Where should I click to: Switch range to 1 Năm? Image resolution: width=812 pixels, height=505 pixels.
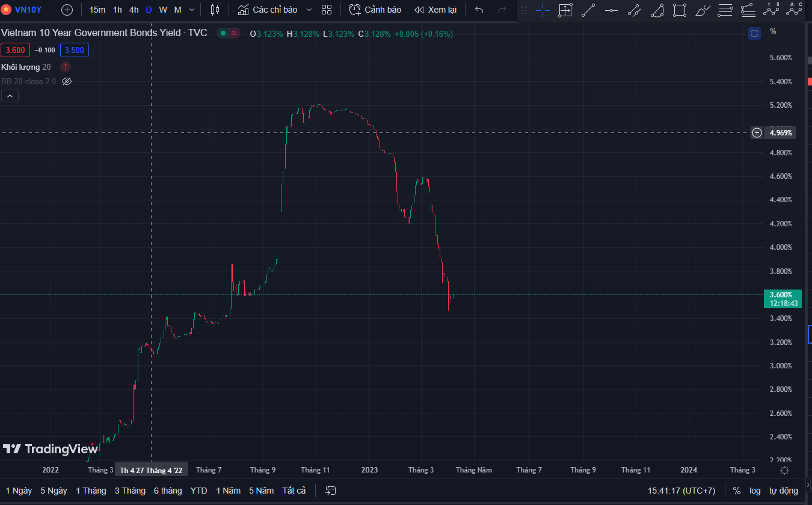click(x=228, y=491)
